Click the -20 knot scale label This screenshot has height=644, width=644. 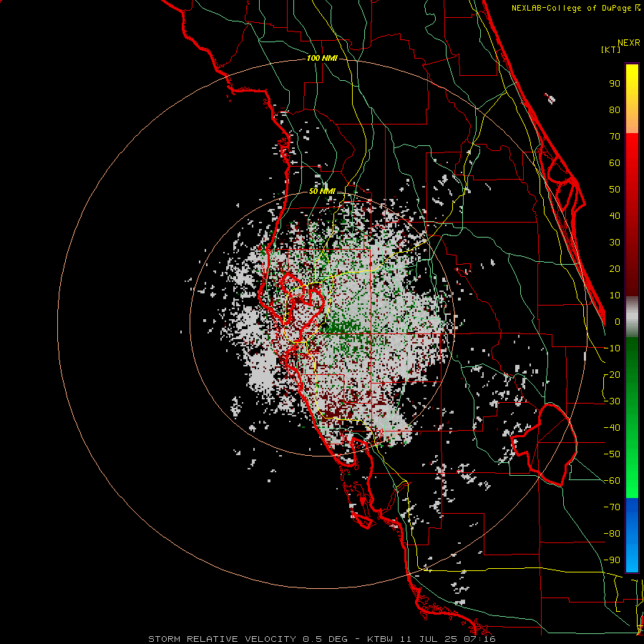click(x=612, y=374)
